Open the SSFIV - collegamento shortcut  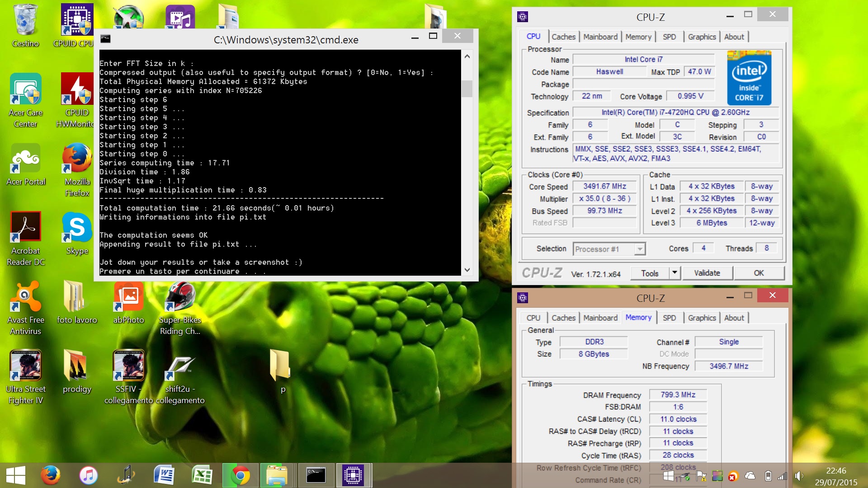tap(128, 377)
